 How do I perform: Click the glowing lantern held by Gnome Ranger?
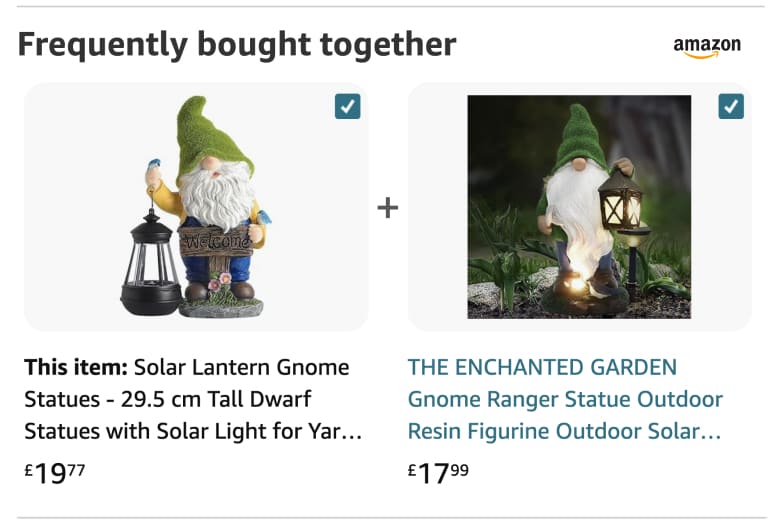pos(620,200)
